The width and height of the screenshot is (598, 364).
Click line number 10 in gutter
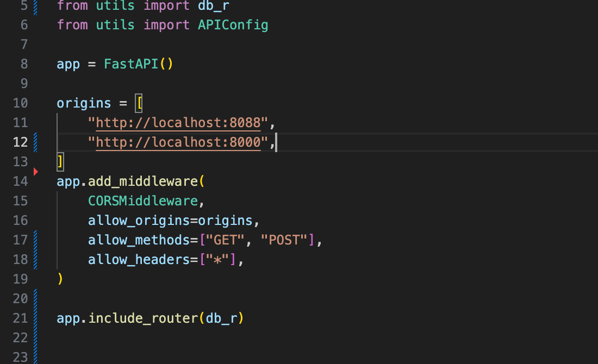click(21, 103)
